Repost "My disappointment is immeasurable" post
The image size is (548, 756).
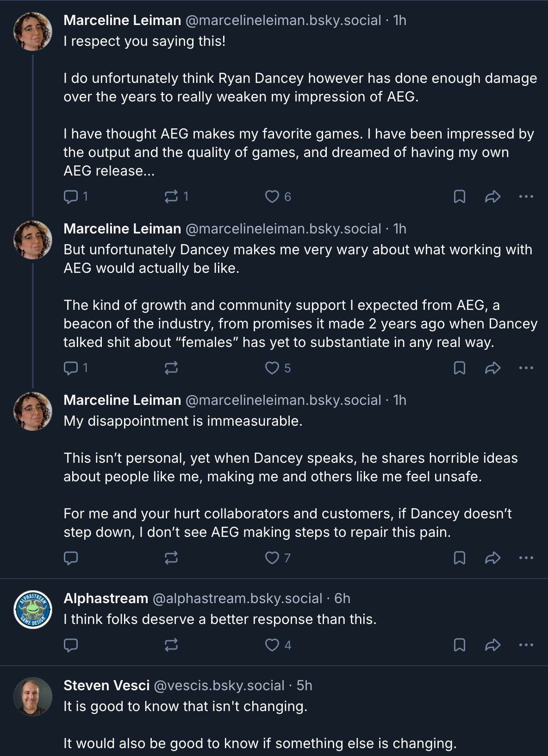(171, 558)
